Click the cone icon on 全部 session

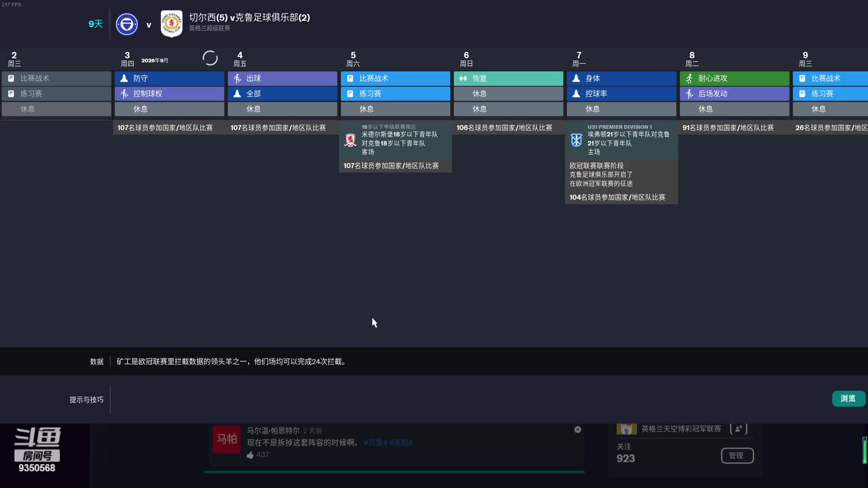pos(237,94)
